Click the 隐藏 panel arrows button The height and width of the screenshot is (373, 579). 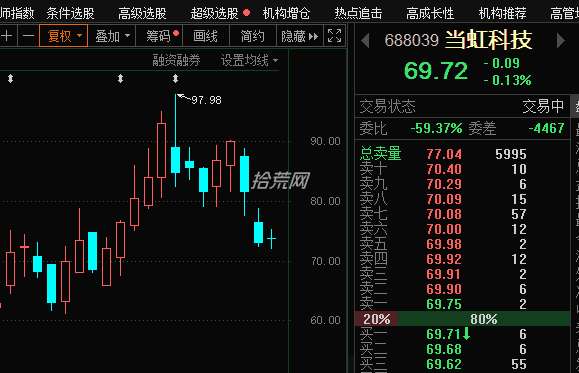point(299,36)
